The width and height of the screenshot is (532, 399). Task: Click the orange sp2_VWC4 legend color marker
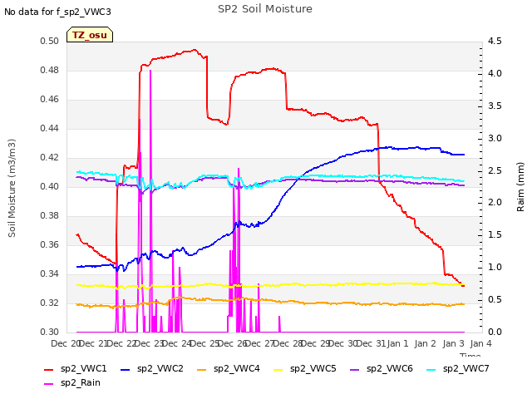pos(201,369)
